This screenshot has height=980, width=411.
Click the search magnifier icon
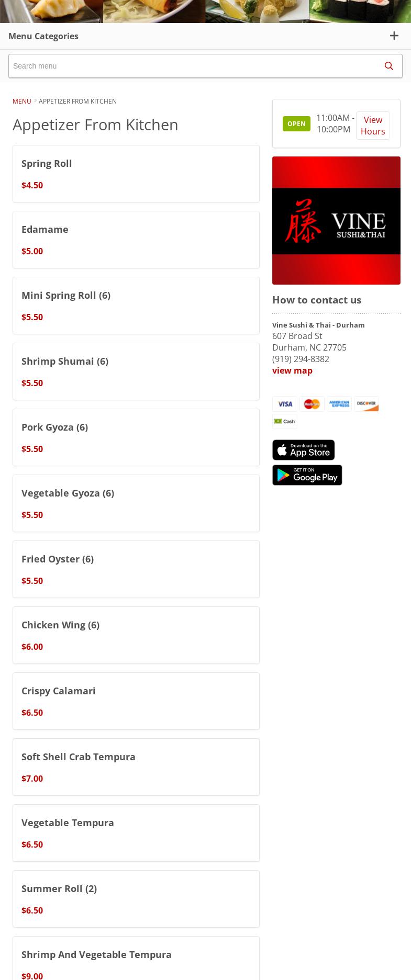[388, 66]
